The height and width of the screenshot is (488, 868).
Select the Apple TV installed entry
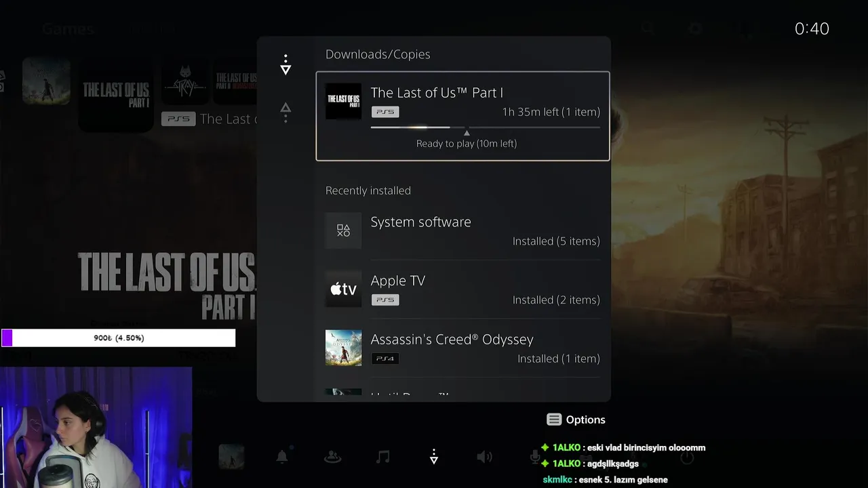pos(462,289)
